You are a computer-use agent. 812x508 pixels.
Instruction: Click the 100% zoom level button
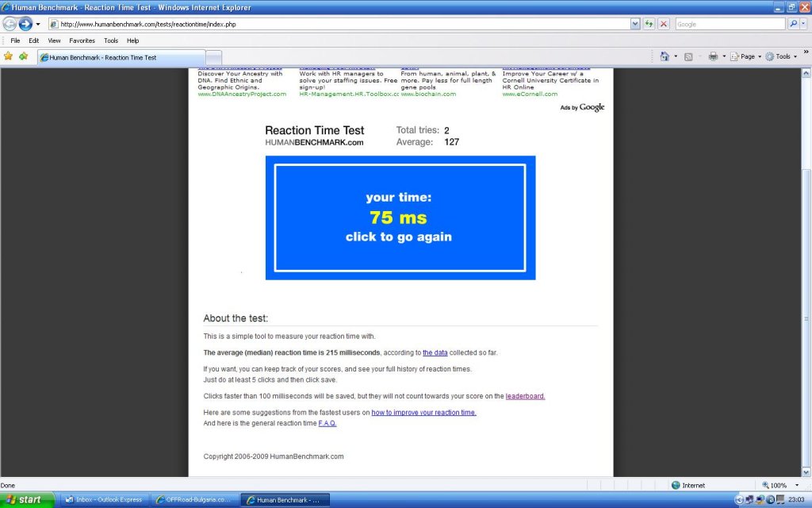(774, 485)
